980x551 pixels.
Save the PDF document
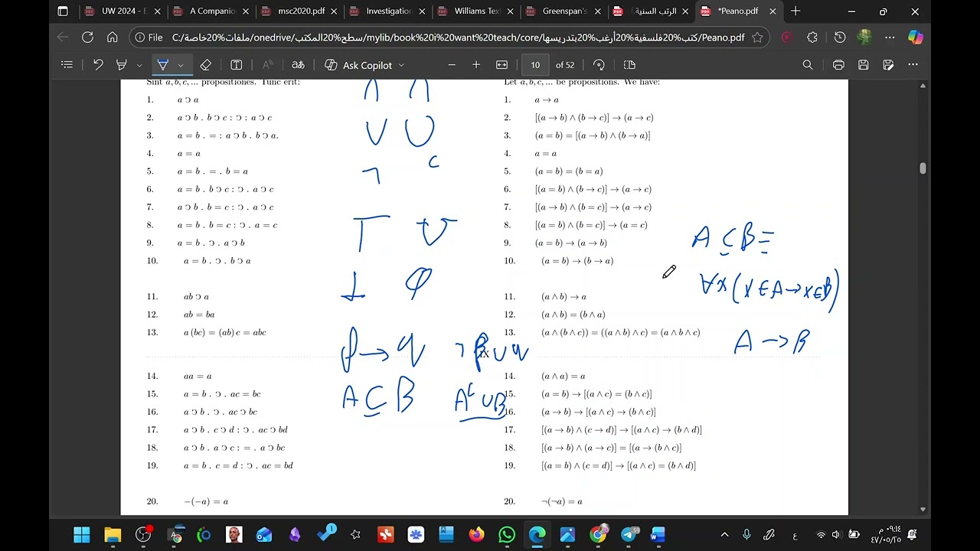pyautogui.click(x=864, y=65)
